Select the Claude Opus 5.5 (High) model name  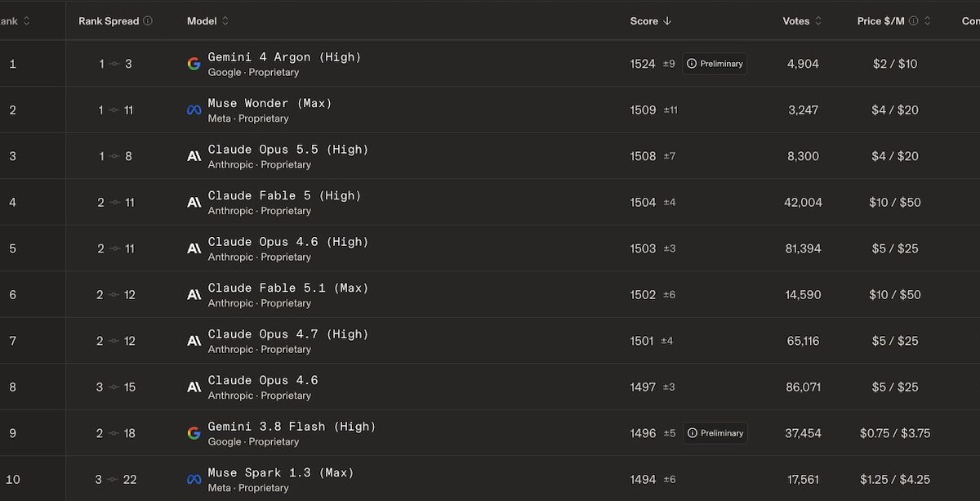pos(288,150)
